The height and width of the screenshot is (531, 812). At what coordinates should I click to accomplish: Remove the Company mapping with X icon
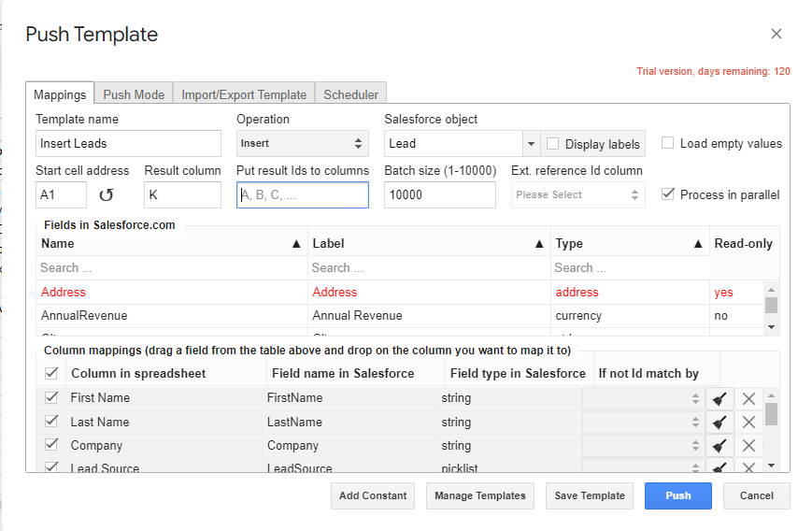(748, 446)
